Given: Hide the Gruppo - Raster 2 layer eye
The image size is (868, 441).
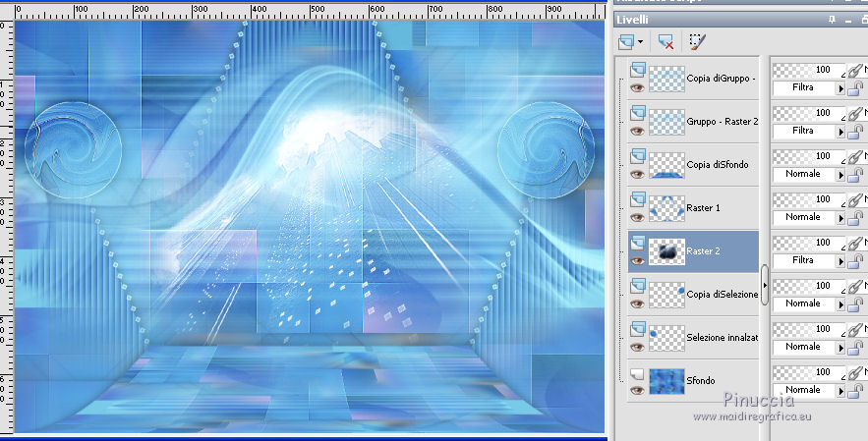Looking at the screenshot, I should coord(638,132).
